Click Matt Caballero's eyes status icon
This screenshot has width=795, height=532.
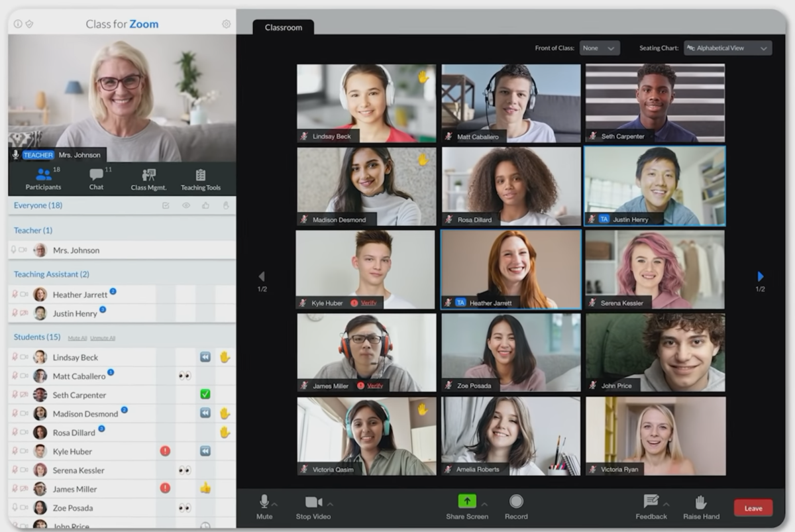(185, 376)
